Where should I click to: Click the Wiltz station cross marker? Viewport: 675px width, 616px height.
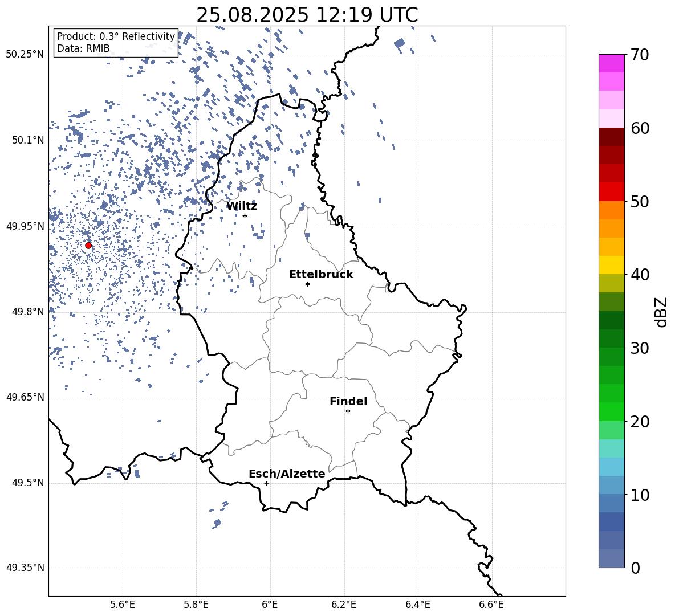(245, 215)
